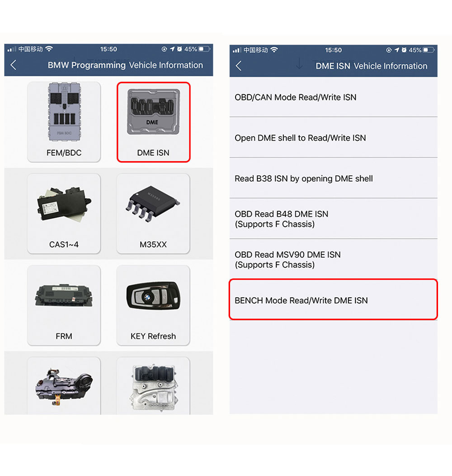452x476 pixels.
Task: Go back from DME ISN screen
Action: [239, 66]
